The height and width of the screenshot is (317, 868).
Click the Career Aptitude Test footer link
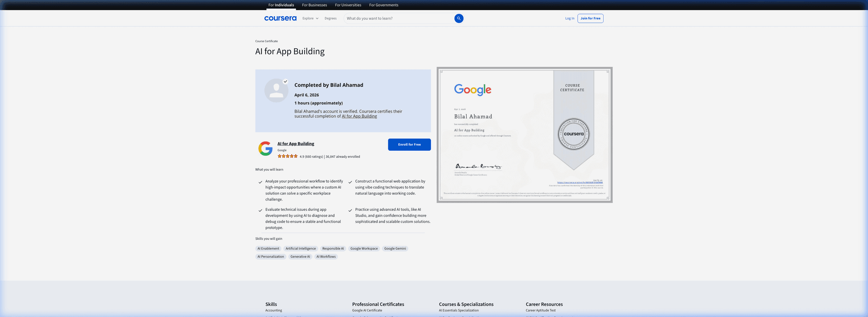click(x=541, y=311)
